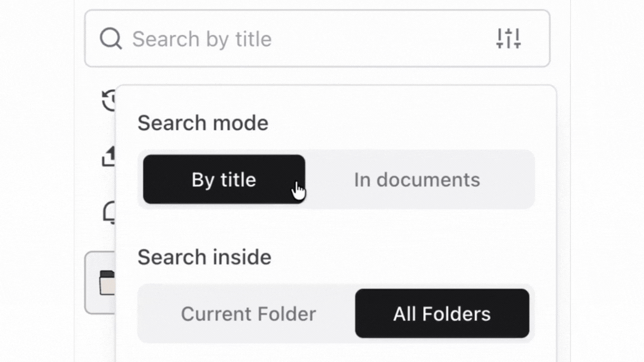Switch search mode to "In documents"
Screen dimensions: 644x362
coord(416,179)
